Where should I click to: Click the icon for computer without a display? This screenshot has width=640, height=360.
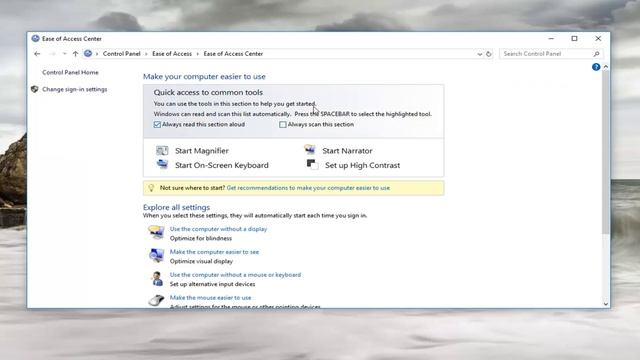[156, 232]
